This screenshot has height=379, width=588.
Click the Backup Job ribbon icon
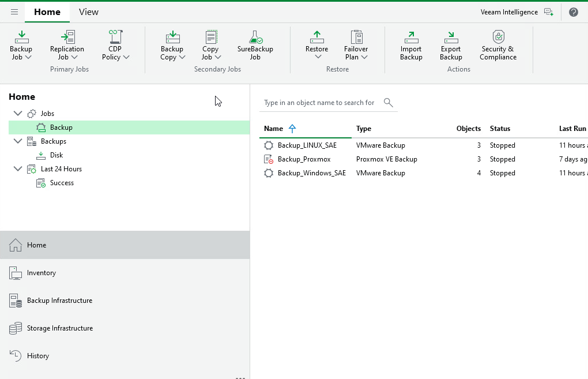21,37
